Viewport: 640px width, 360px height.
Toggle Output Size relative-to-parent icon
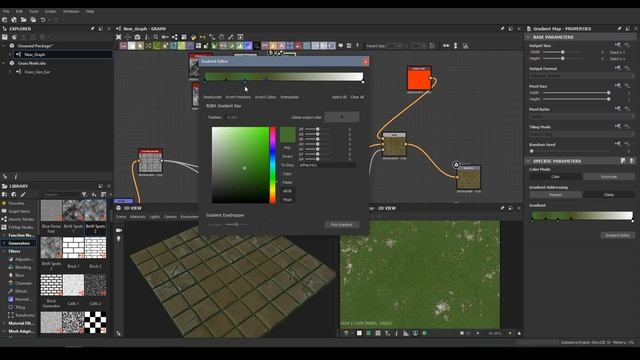[618, 45]
